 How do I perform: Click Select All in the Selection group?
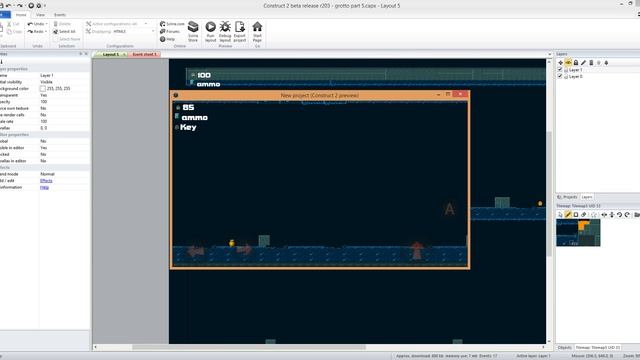[64, 31]
